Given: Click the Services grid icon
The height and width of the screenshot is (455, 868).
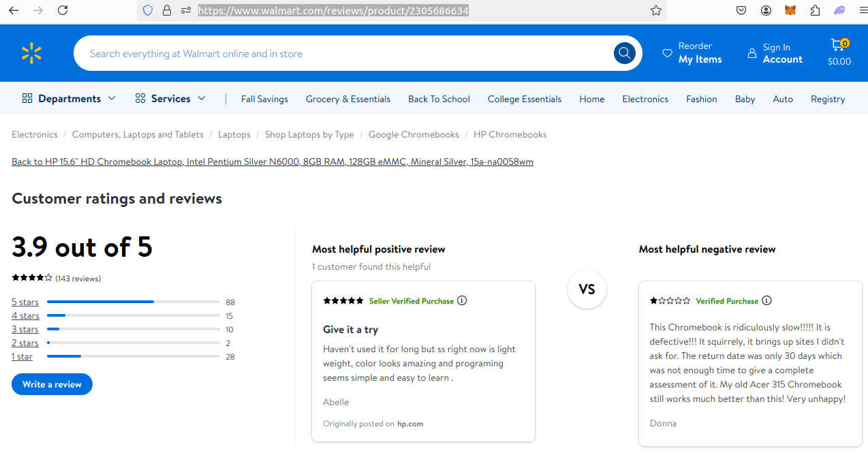Looking at the screenshot, I should point(140,98).
